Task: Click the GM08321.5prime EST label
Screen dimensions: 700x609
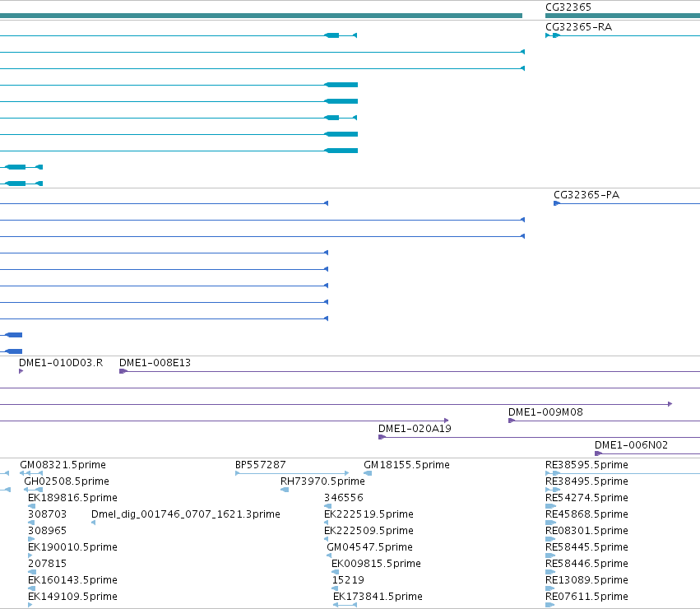Action: [63, 465]
